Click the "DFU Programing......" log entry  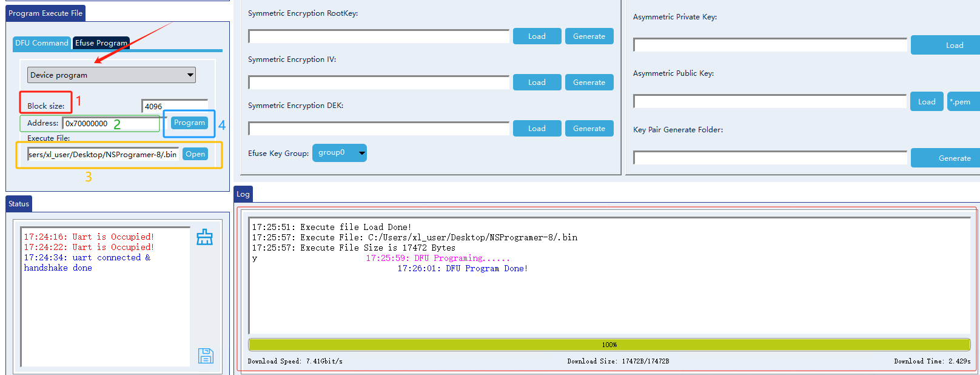click(438, 258)
